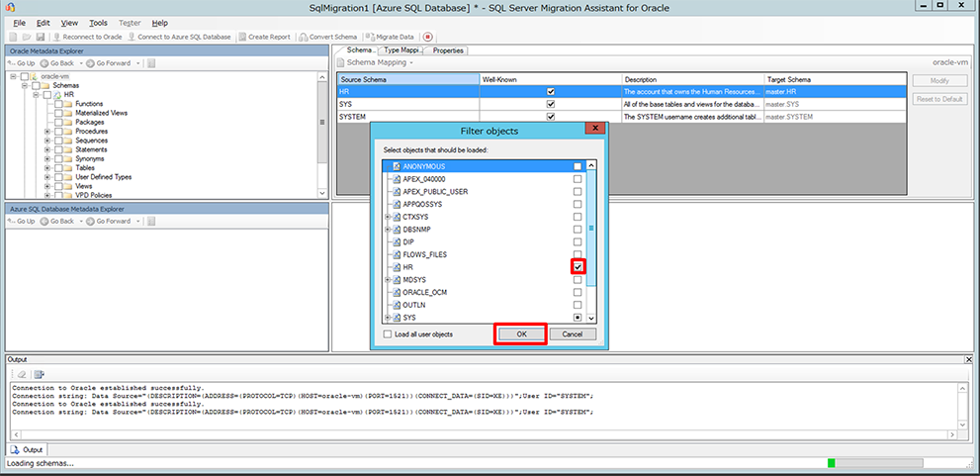Click the CTXSYS schema icon in list
This screenshot has width=980, height=476.
tap(397, 217)
